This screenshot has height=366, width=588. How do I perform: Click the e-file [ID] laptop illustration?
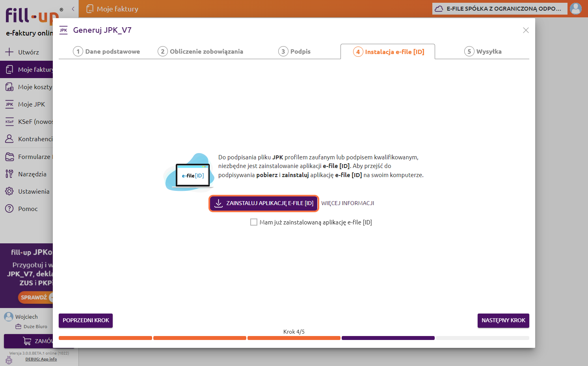(x=189, y=173)
